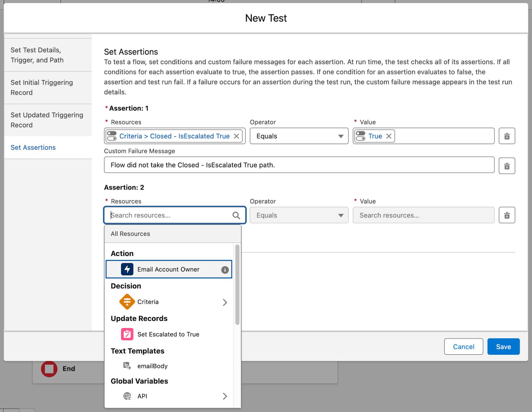Click the toggle icon in the Criteria pill
Screen dimensions: 532x412
pyautogui.click(x=112, y=136)
